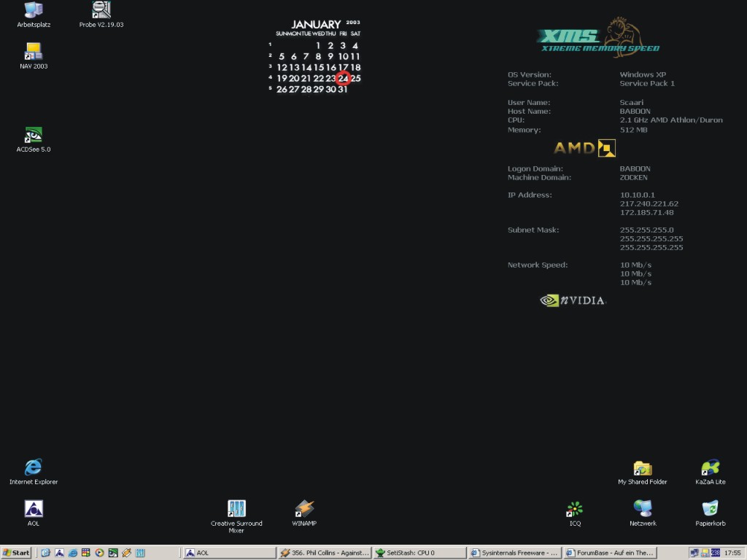747x560 pixels.
Task: Switch to ForumBase taskbar window
Action: click(610, 553)
